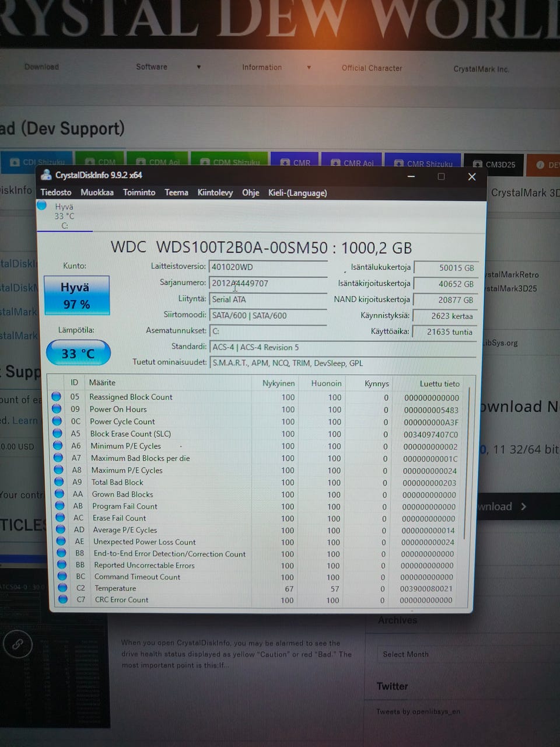The image size is (560, 747).
Task: Open Official Character link in website
Action: coord(372,68)
